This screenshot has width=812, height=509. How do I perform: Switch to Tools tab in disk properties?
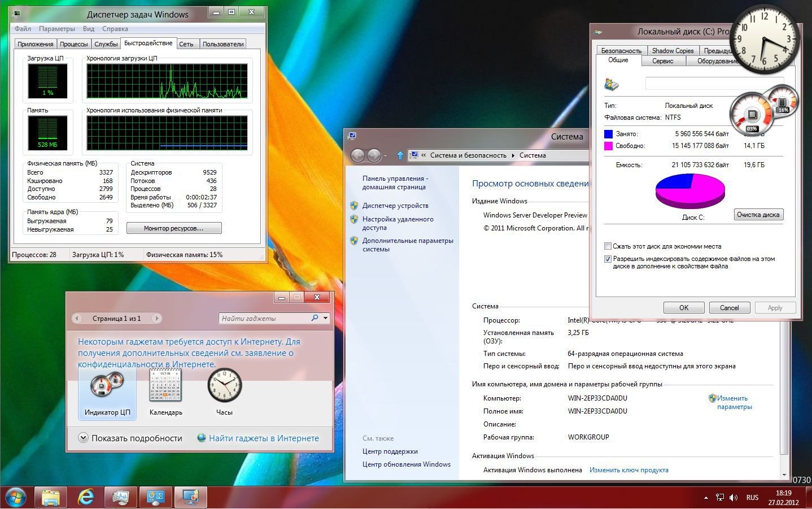pyautogui.click(x=663, y=61)
